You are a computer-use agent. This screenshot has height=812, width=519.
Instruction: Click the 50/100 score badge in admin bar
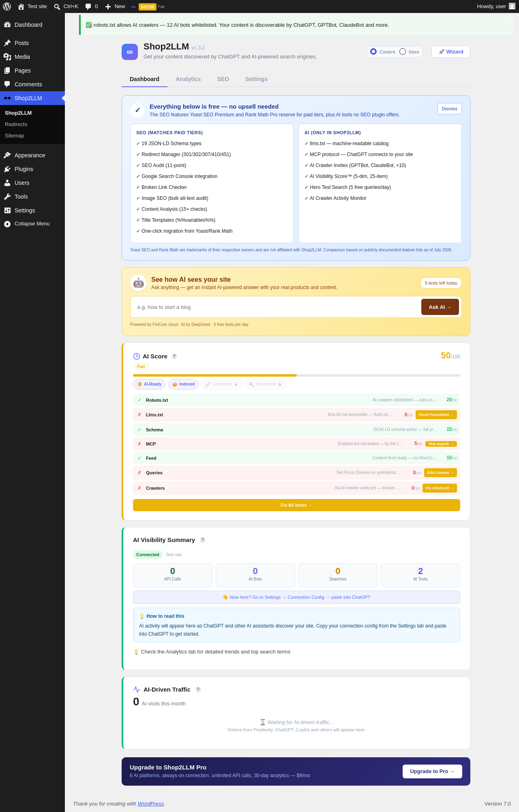click(x=148, y=7)
